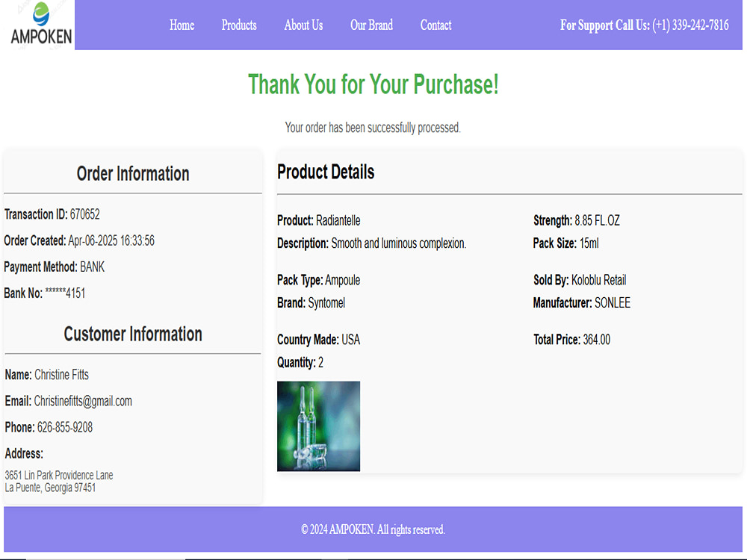
Task: Click 'Your order has been successfully processed.' text
Action: [373, 128]
